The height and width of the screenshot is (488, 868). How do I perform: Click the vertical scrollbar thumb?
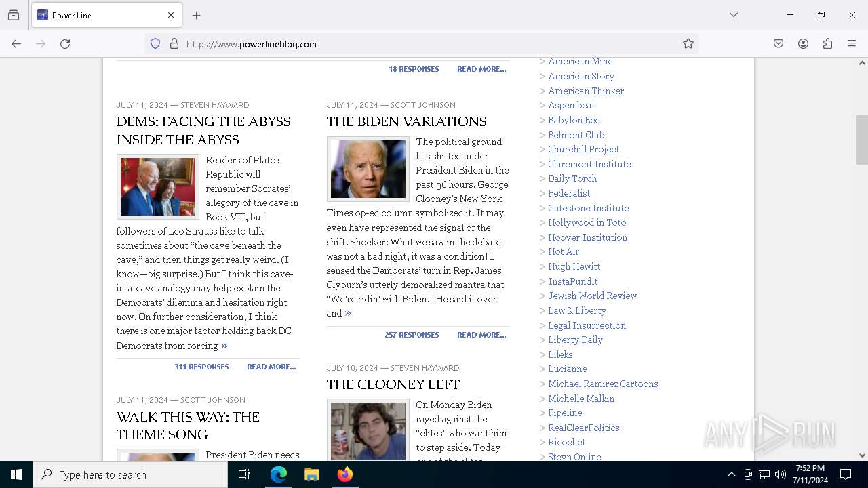click(862, 140)
